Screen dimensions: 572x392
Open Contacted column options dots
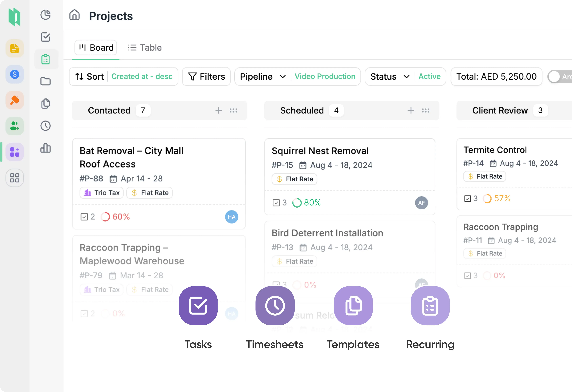click(233, 111)
